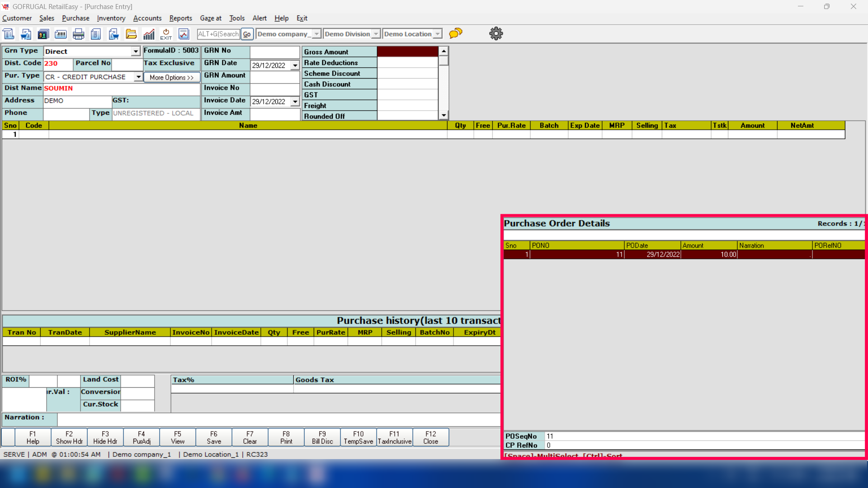Viewport: 868px width, 488px height.
Task: Click the red EXIT power icon
Action: coord(166,34)
